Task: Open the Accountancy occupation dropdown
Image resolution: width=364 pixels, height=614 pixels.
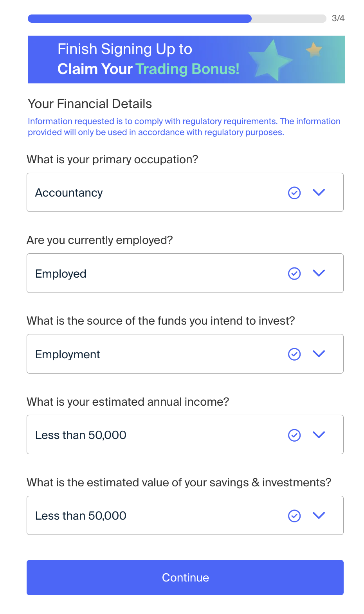Action: [185, 192]
